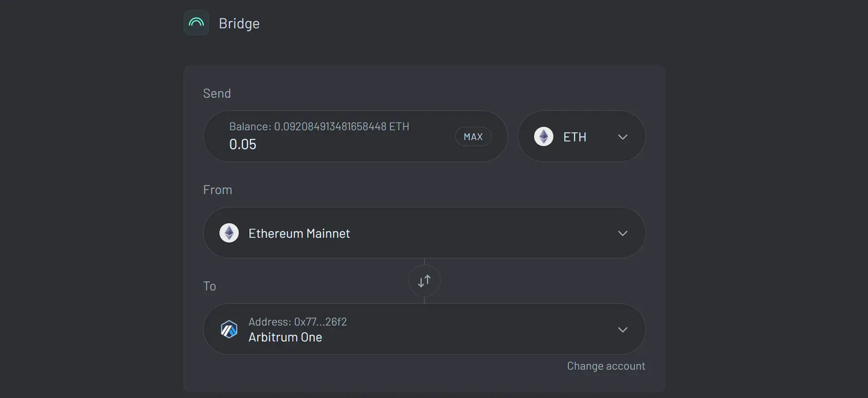Viewport: 868px width, 398px height.
Task: Click the Arbitrum One network logo
Action: tap(229, 329)
